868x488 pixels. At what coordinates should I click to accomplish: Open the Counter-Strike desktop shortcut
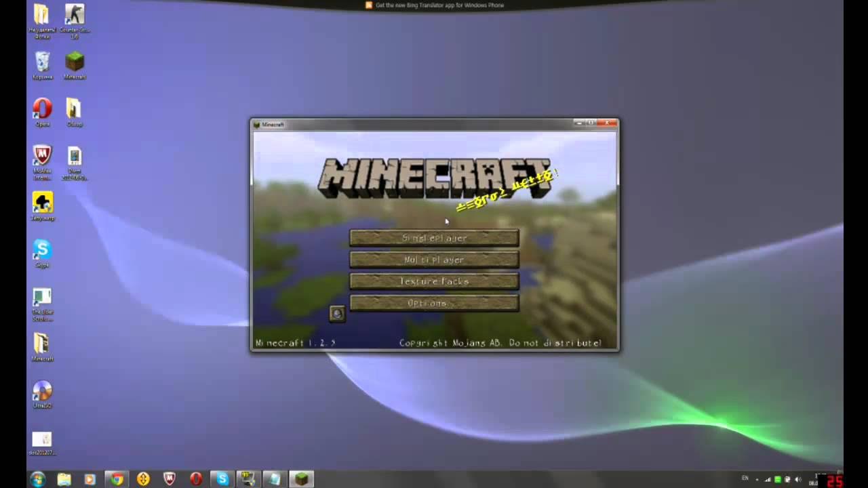tap(75, 20)
